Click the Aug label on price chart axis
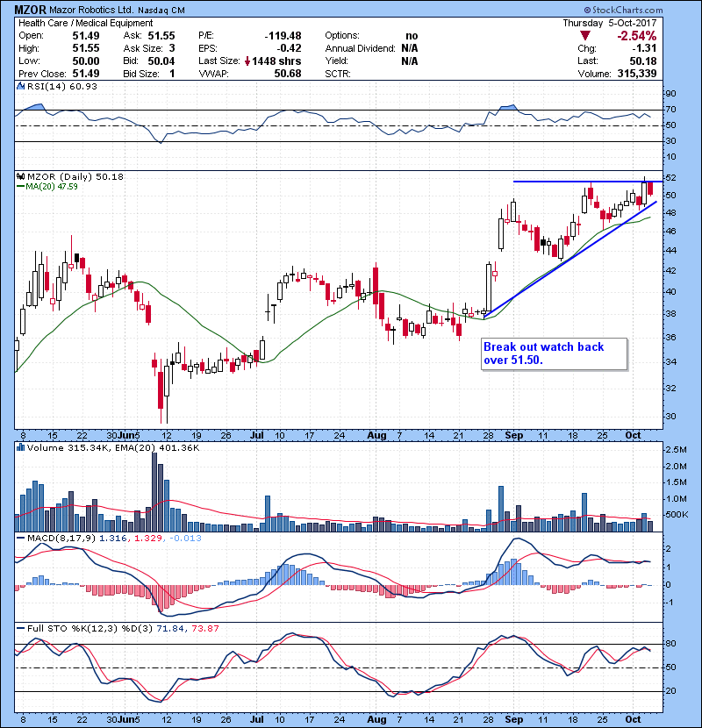This screenshot has width=702, height=728. click(376, 436)
